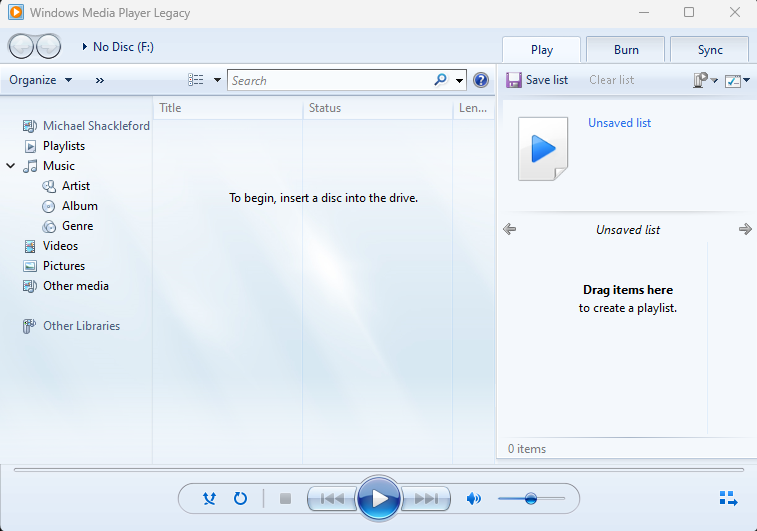Viewport: 757px width, 531px height.
Task: Skip to the next track
Action: pyautogui.click(x=426, y=498)
